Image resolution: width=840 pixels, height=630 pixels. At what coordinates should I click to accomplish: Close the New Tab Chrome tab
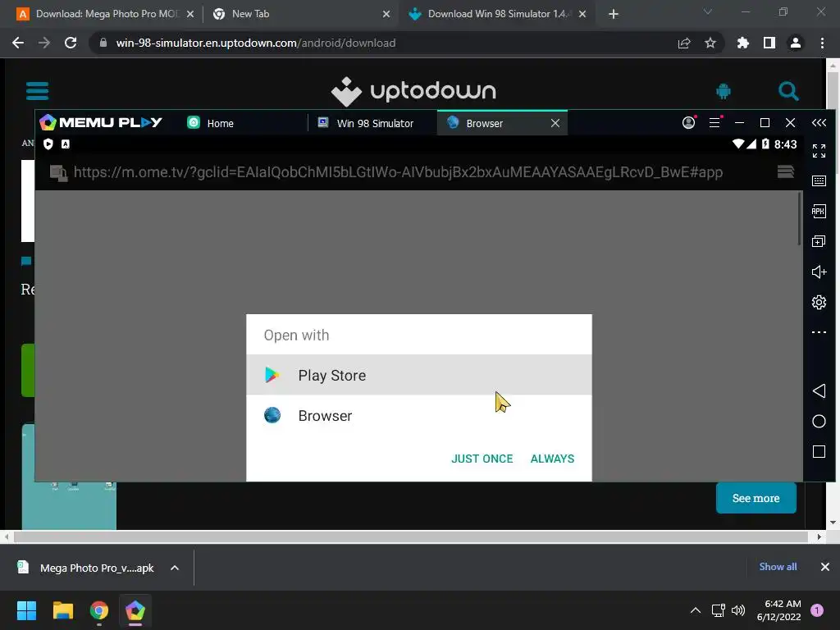[x=386, y=15]
